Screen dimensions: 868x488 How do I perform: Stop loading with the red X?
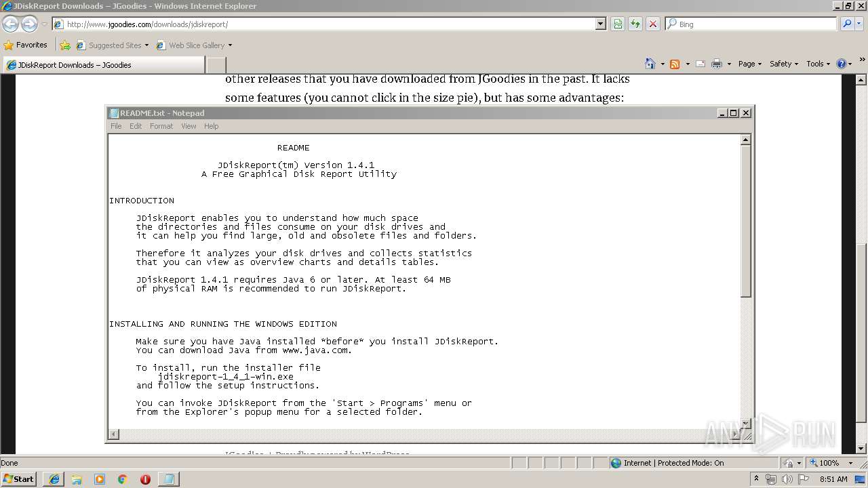point(653,24)
